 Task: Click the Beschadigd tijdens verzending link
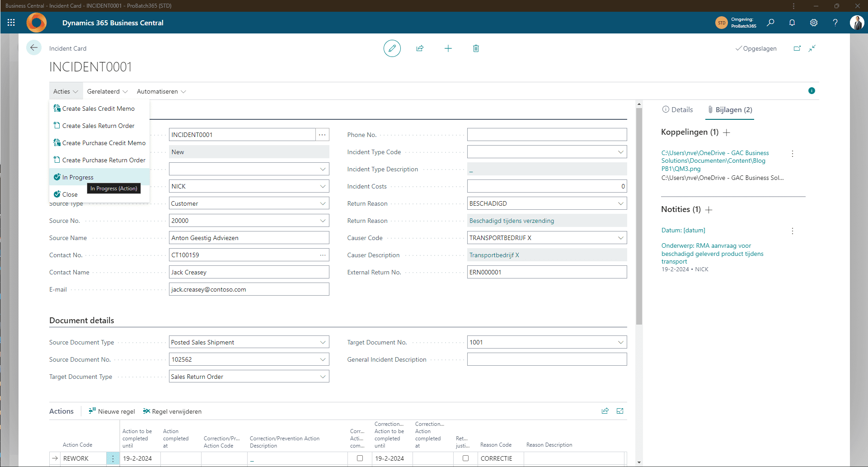(x=511, y=221)
